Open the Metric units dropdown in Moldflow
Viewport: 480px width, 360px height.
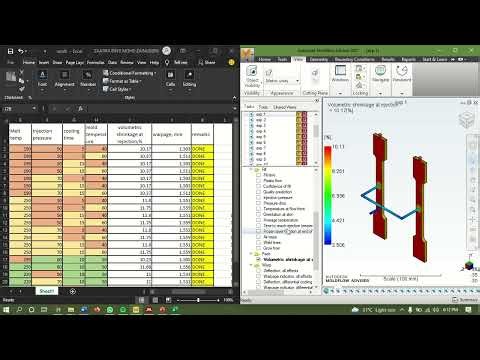pyautogui.click(x=282, y=81)
